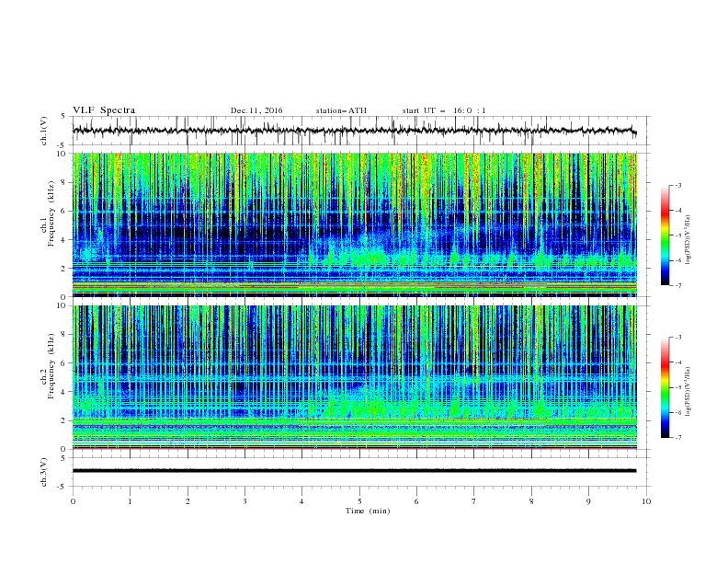Click the ch.3 flat black waveform band

(354, 471)
